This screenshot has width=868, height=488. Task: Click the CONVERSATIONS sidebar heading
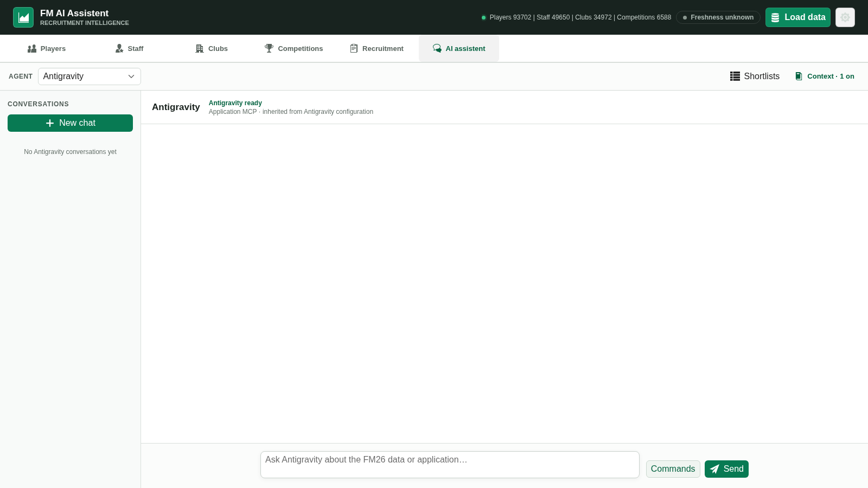click(x=38, y=104)
